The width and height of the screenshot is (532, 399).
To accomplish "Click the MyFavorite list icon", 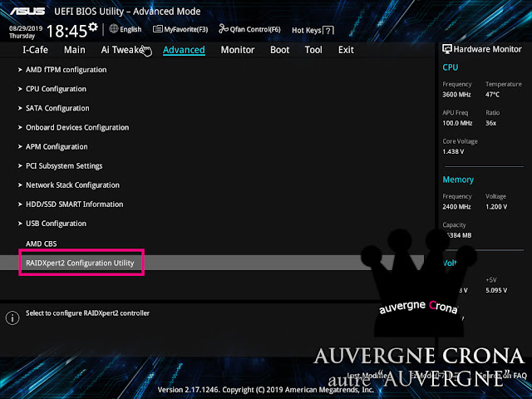I will 157,29.
